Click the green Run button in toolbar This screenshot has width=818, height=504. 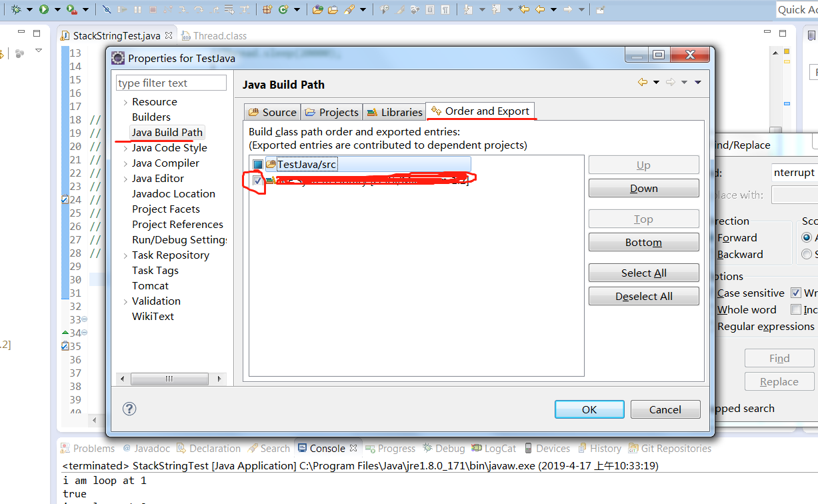point(43,9)
